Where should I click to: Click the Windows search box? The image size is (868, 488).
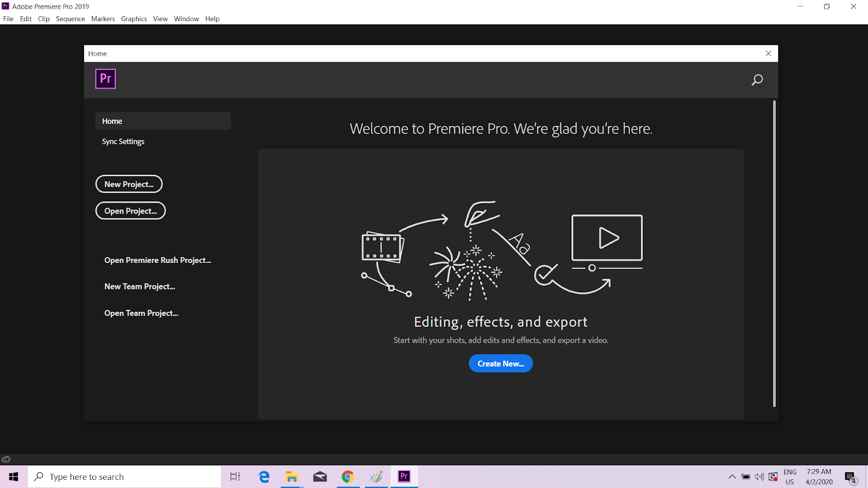pos(125,477)
